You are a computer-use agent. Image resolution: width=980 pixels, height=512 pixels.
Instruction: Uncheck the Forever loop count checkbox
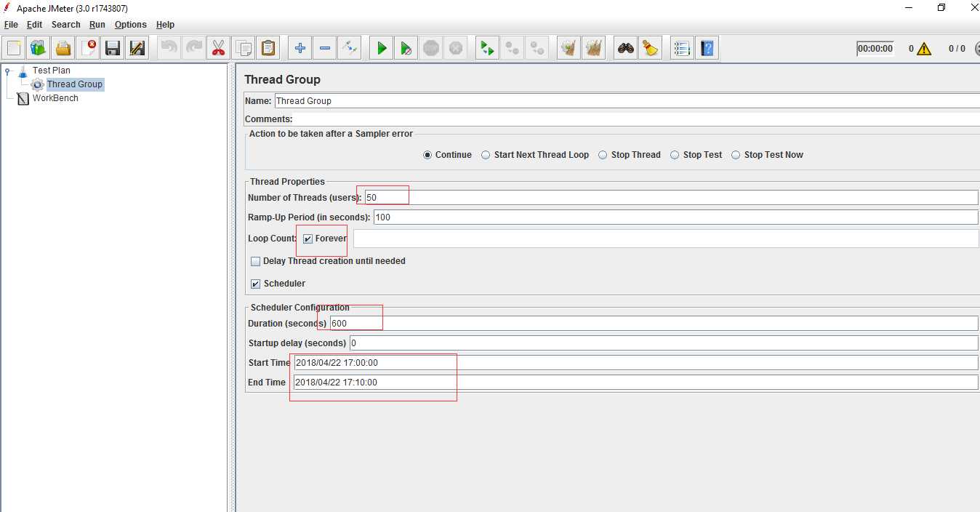308,239
